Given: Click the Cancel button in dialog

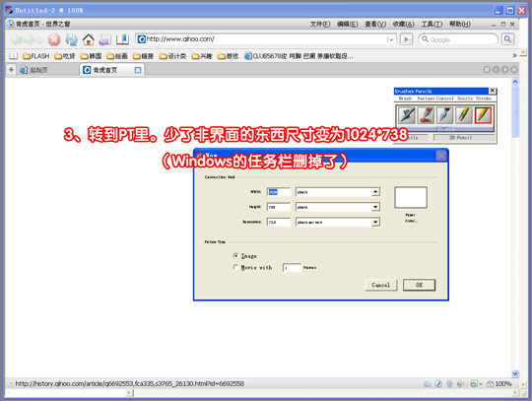Looking at the screenshot, I should [x=380, y=285].
